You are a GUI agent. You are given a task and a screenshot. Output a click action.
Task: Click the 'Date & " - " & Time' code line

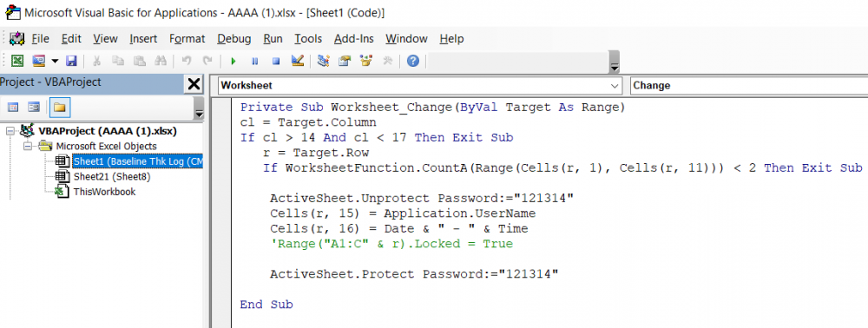(399, 228)
